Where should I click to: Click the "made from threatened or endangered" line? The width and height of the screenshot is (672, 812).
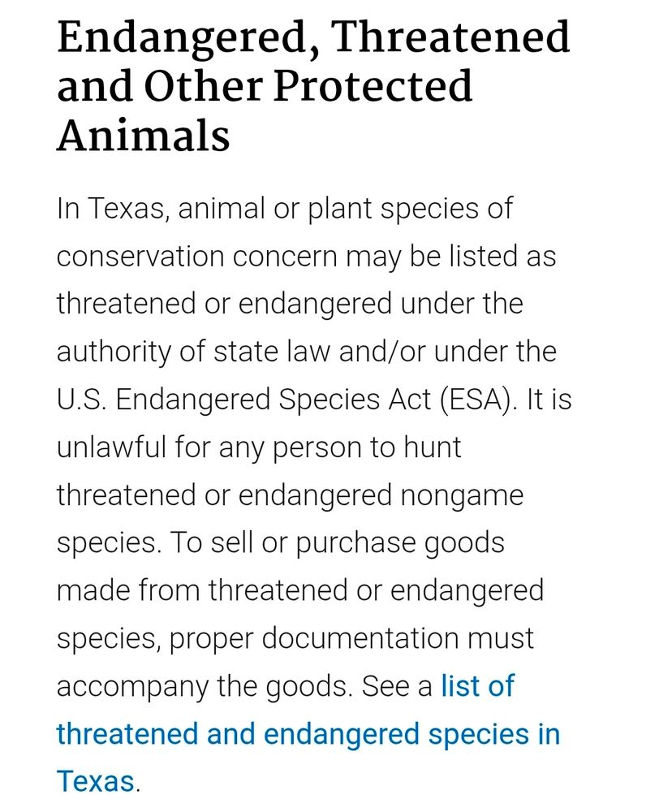299,591
